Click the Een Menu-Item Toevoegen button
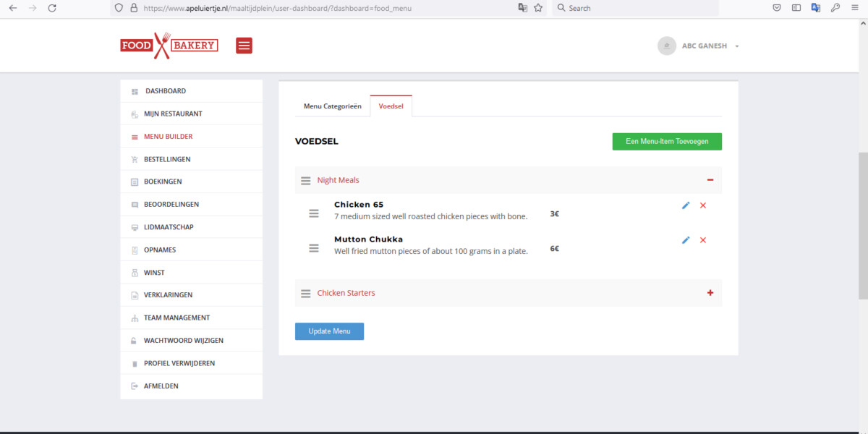The height and width of the screenshot is (434, 868). [x=666, y=142]
